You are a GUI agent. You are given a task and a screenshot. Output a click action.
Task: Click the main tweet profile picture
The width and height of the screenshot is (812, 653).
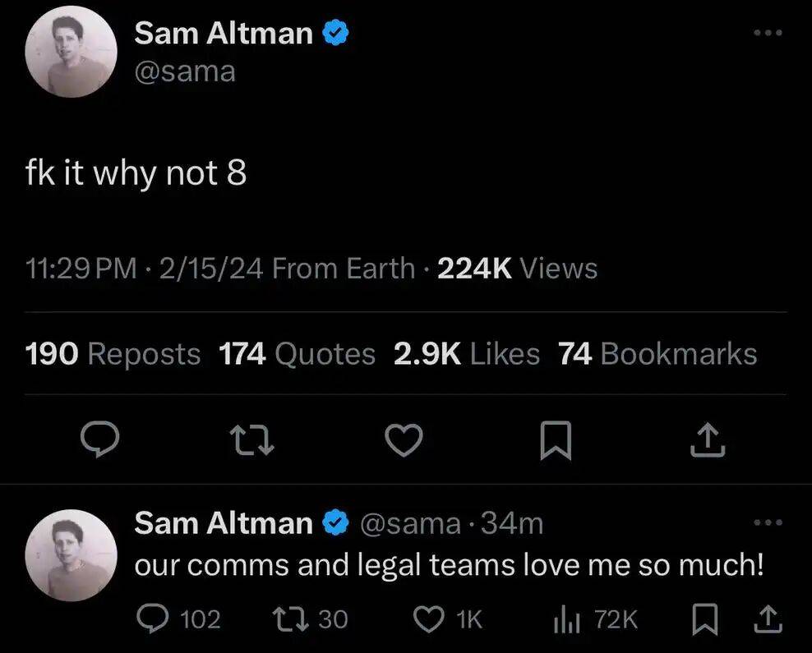[72, 57]
